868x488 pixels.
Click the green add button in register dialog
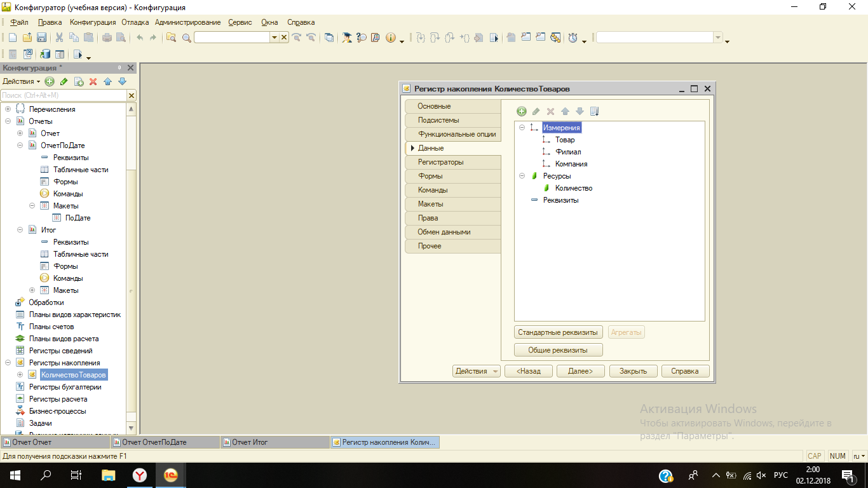(x=522, y=111)
